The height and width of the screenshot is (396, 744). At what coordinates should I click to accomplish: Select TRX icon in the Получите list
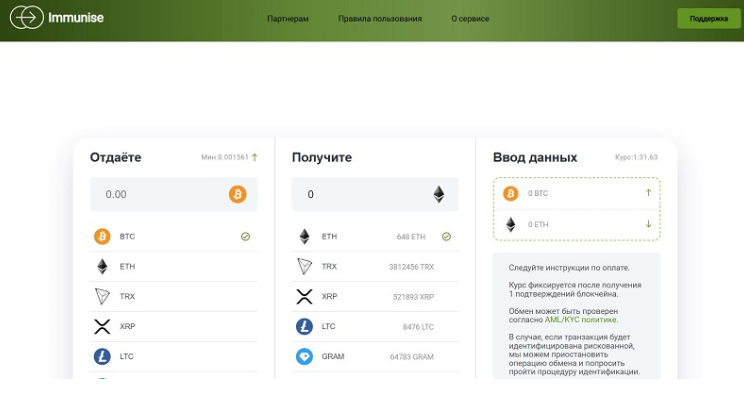click(x=304, y=266)
